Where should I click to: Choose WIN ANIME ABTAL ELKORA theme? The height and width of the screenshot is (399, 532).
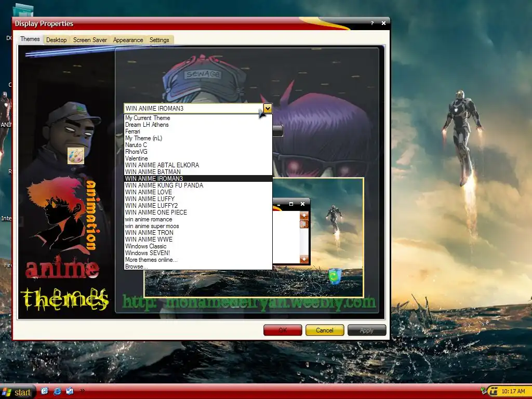(198, 165)
